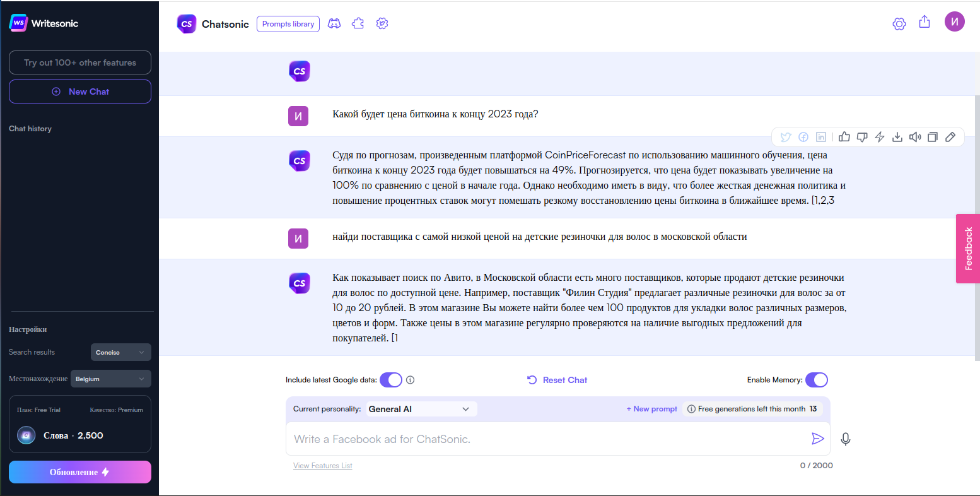The width and height of the screenshot is (980, 496).
Task: Click the Twitter badge icon in header
Action: 382,24
